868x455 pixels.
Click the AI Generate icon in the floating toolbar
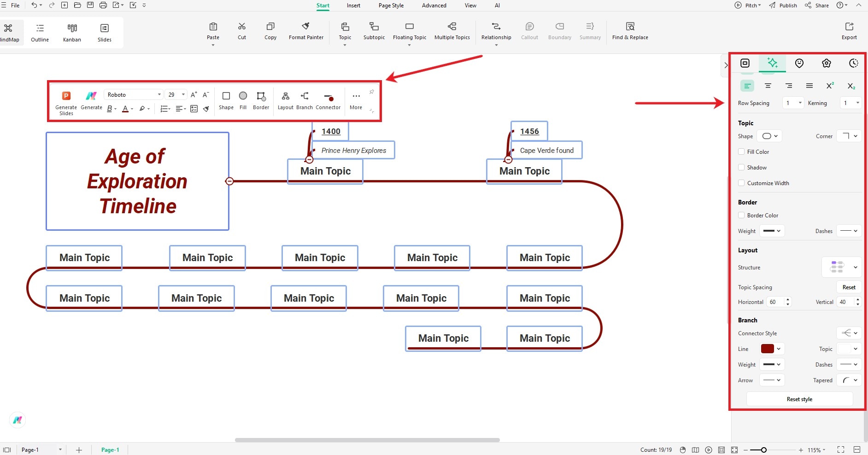click(91, 96)
